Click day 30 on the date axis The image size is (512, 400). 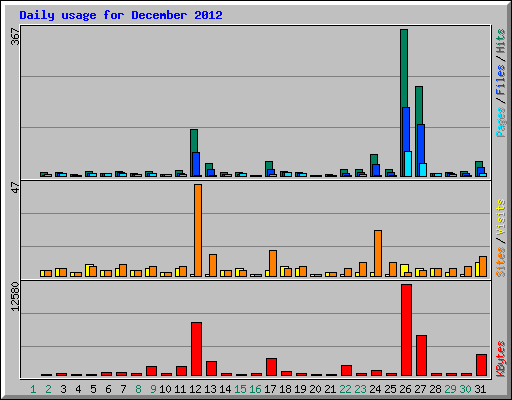[465, 389]
